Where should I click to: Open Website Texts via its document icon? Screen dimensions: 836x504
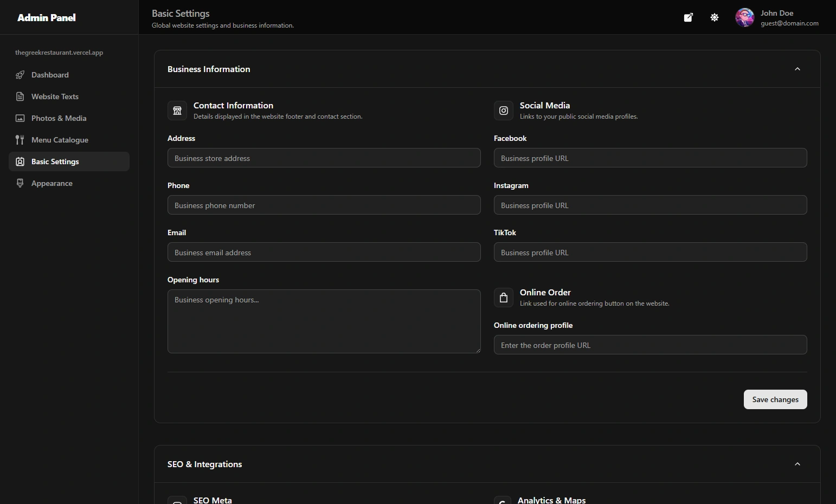[x=20, y=96]
